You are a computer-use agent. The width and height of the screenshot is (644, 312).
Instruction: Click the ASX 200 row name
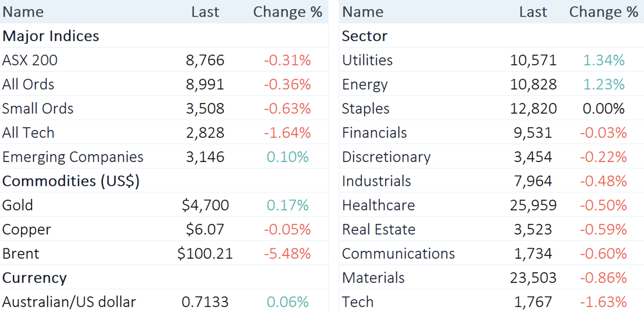pyautogui.click(x=30, y=60)
